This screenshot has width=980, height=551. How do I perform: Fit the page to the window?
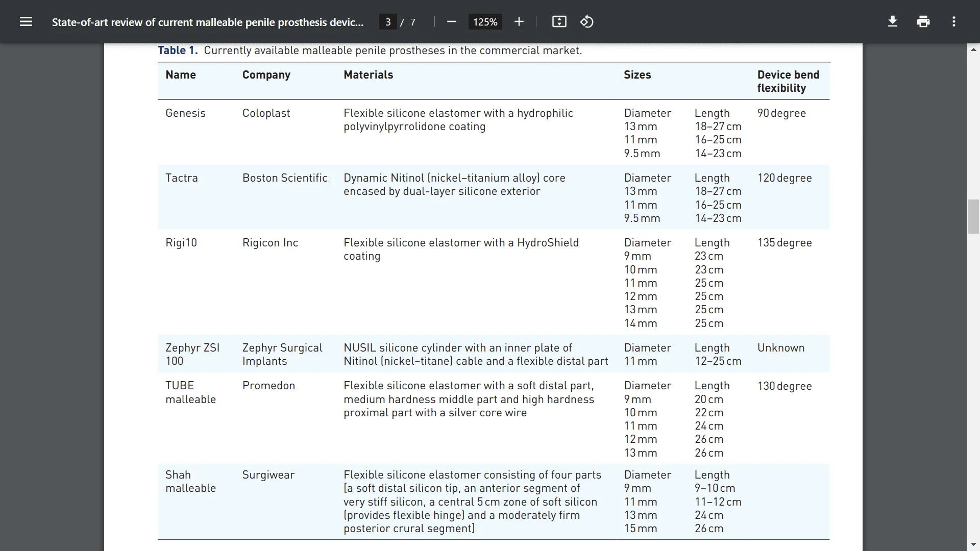pyautogui.click(x=559, y=21)
